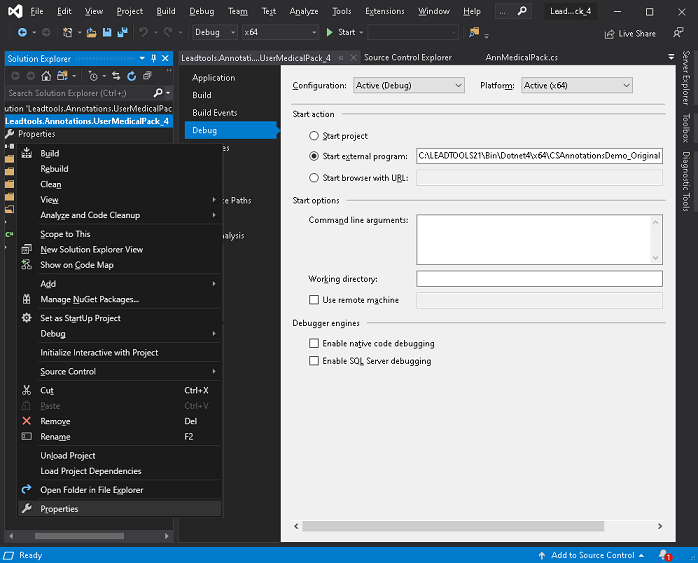698x563 pixels.
Task: Click the Find in Files toolbar icon
Action: point(474,32)
